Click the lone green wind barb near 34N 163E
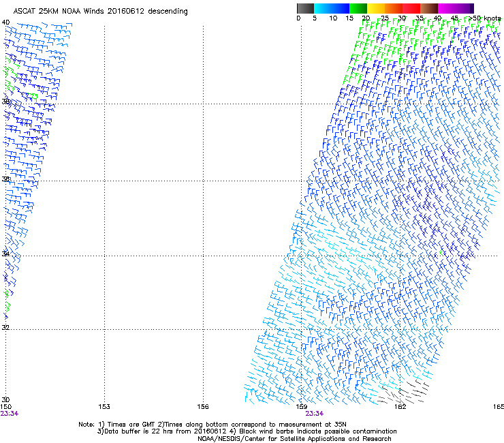Screen dimensions: 504x443 tap(441, 253)
